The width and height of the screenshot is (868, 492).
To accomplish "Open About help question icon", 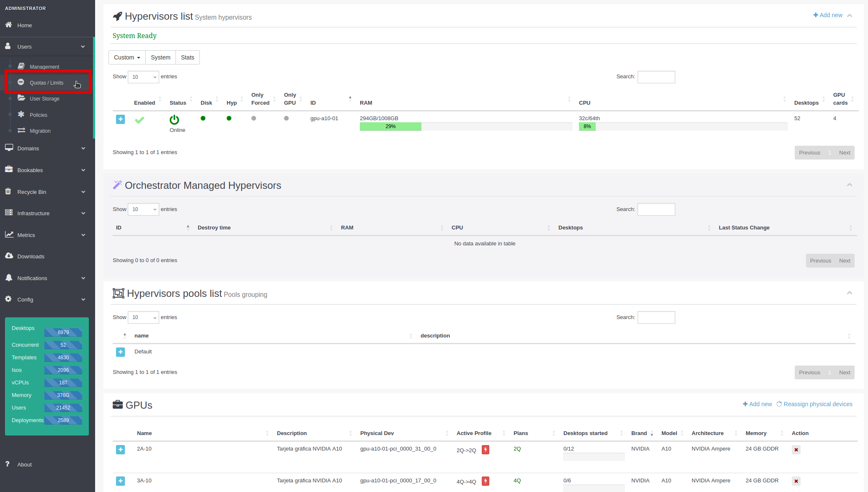I will pos(8,464).
